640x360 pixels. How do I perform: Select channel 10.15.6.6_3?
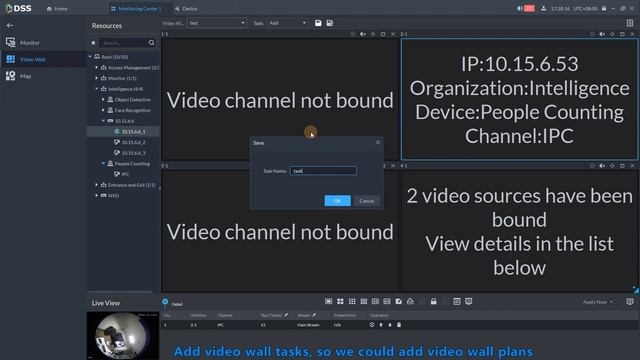[129, 153]
